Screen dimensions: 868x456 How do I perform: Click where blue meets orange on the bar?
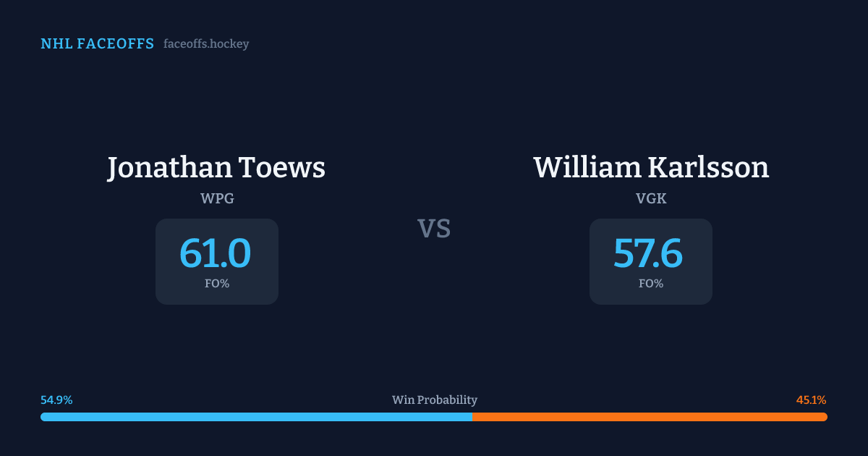[x=472, y=417]
